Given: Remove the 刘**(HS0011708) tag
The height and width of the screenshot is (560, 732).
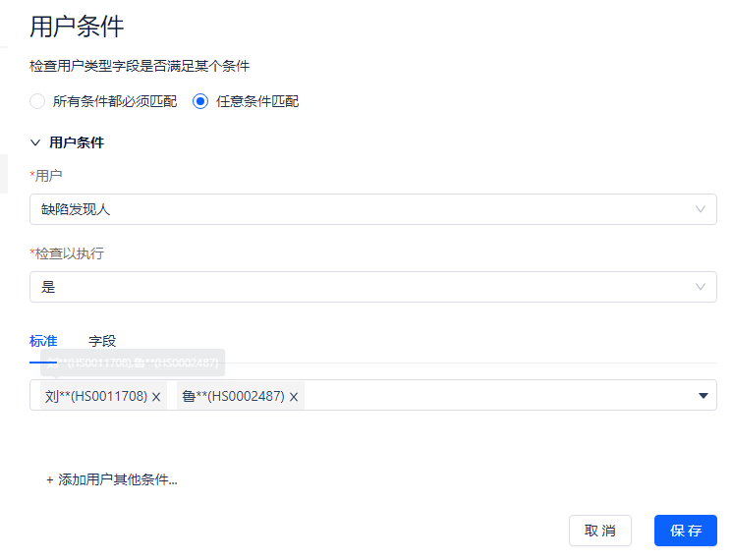Looking at the screenshot, I should pos(156,397).
